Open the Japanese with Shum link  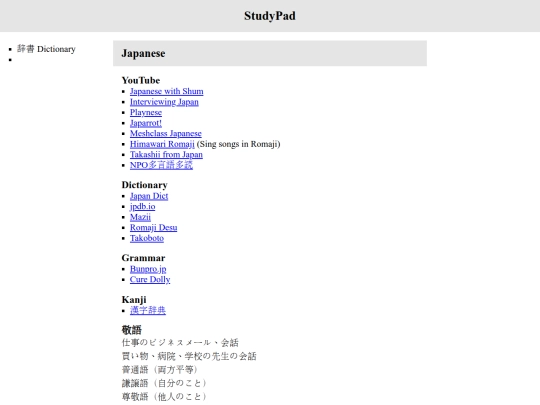(166, 91)
